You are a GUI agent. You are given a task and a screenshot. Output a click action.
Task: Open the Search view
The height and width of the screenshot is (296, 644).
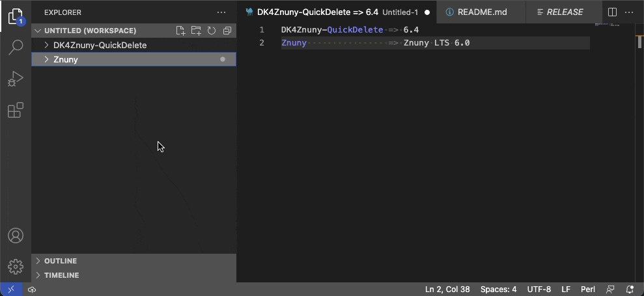16,47
